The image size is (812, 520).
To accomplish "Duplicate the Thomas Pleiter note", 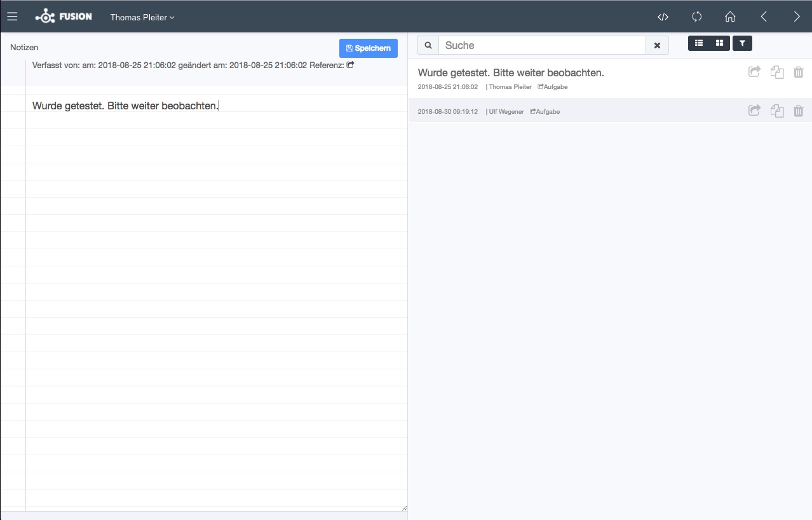I will pos(776,72).
